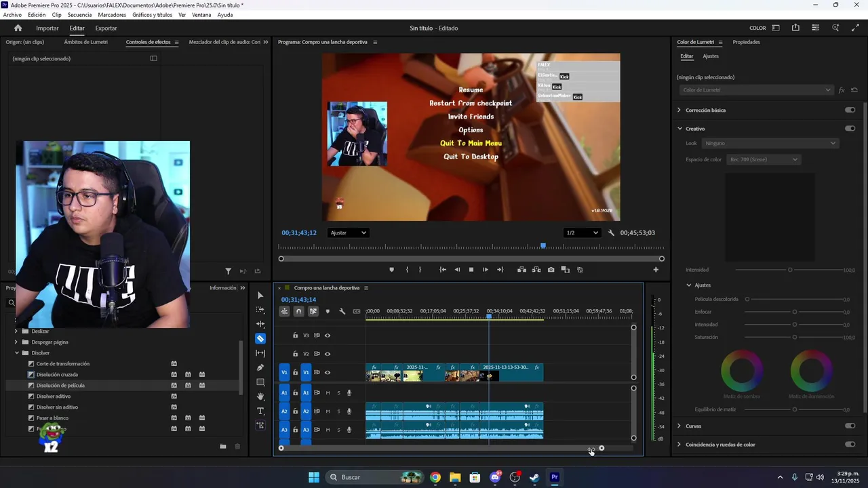868x488 pixels.
Task: Toggle the Curvas section switch
Action: click(x=850, y=426)
